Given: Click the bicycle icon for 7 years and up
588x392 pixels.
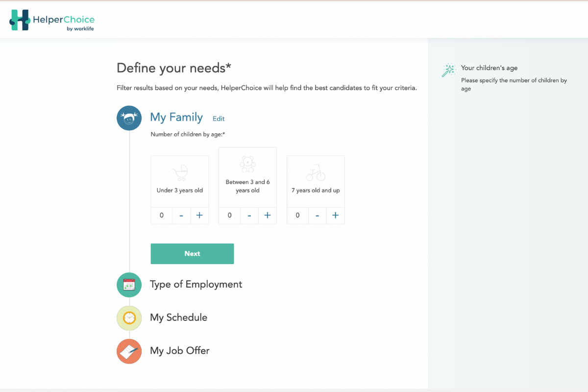Looking at the screenshot, I should [316, 172].
